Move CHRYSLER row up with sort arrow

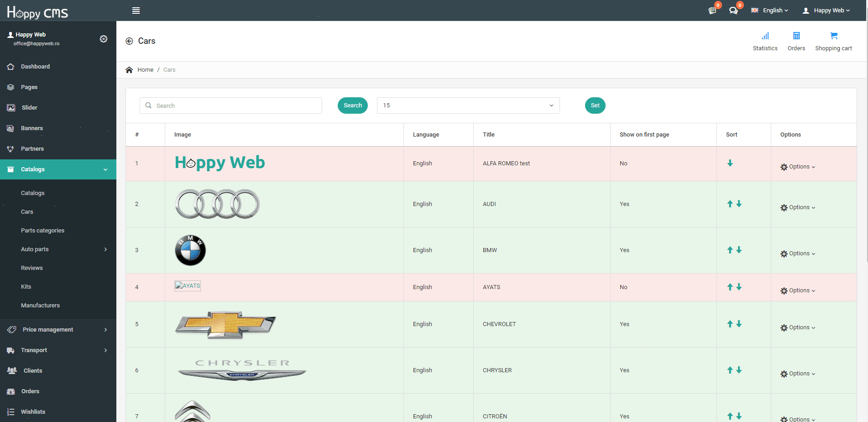click(730, 370)
